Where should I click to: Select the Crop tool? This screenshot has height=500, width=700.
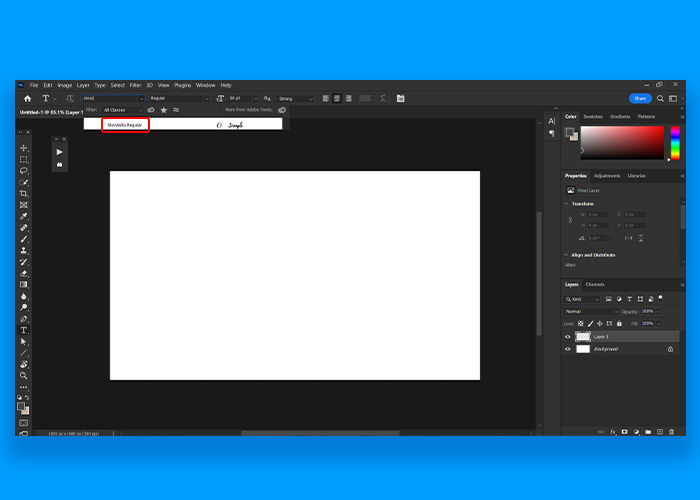pyautogui.click(x=24, y=194)
